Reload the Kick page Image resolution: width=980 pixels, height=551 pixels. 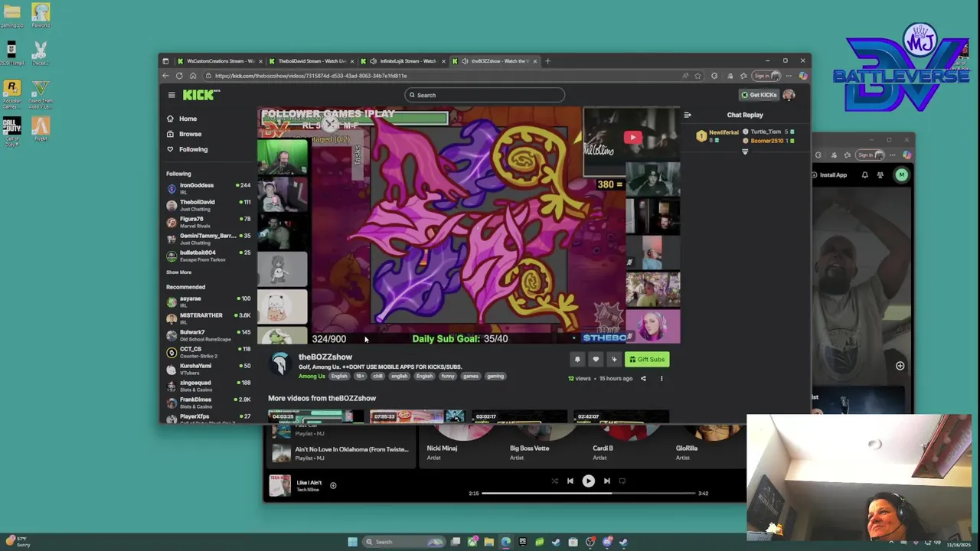click(179, 76)
